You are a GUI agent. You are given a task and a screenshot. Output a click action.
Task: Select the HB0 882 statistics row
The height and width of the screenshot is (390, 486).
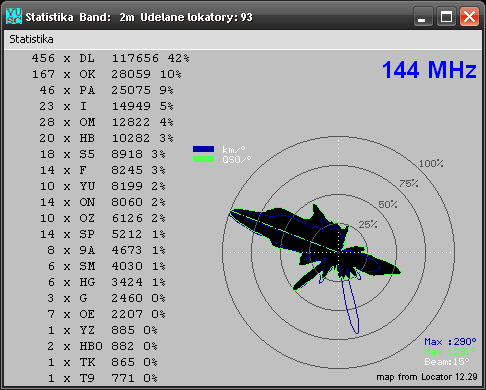click(102, 346)
